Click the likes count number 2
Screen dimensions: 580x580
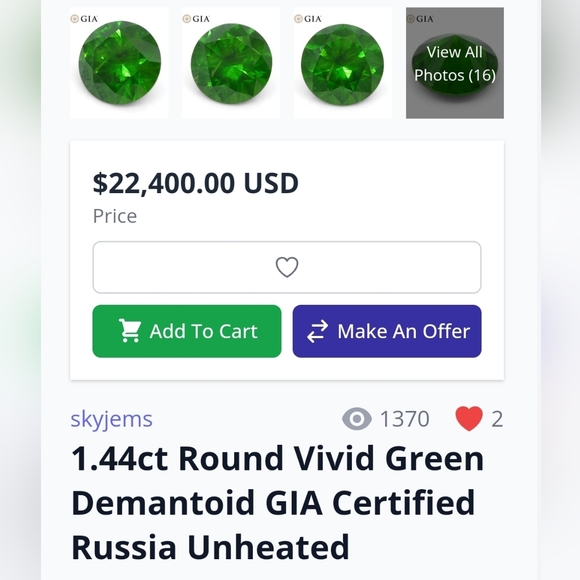click(x=497, y=419)
